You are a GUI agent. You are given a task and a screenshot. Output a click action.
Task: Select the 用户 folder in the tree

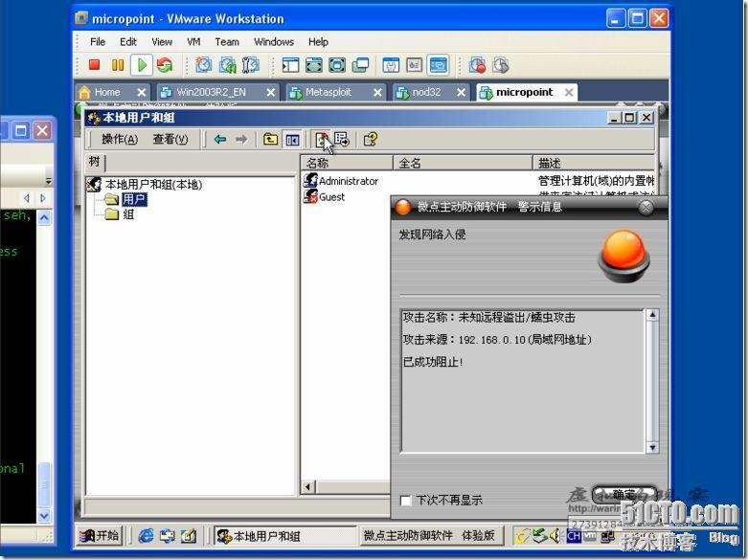pyautogui.click(x=134, y=199)
